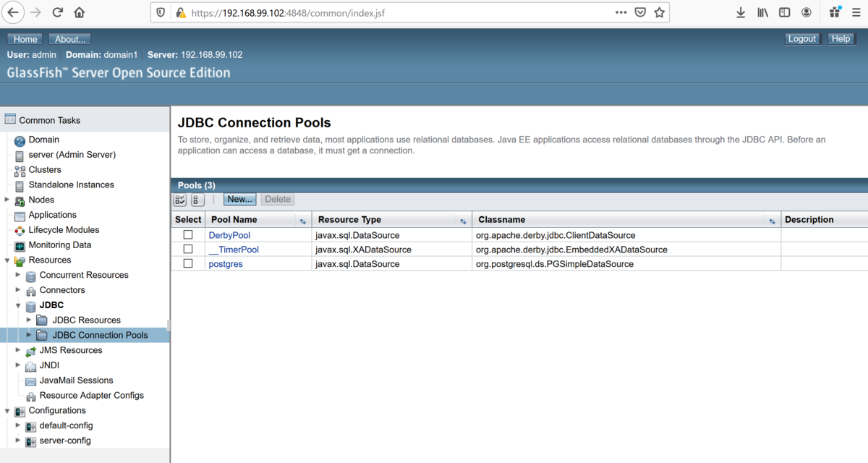This screenshot has height=463, width=868.
Task: Open the Downloads arrow icon
Action: pyautogui.click(x=741, y=13)
